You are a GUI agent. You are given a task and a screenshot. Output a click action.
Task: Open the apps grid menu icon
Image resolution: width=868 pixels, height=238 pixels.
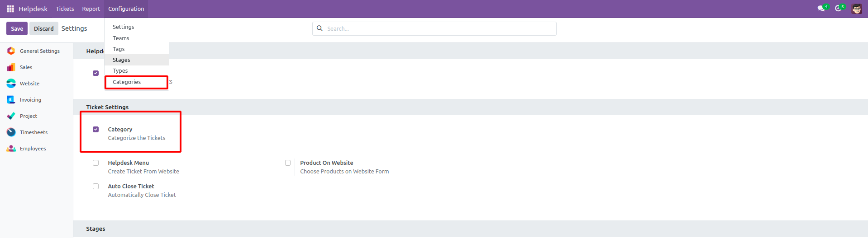coord(10,9)
